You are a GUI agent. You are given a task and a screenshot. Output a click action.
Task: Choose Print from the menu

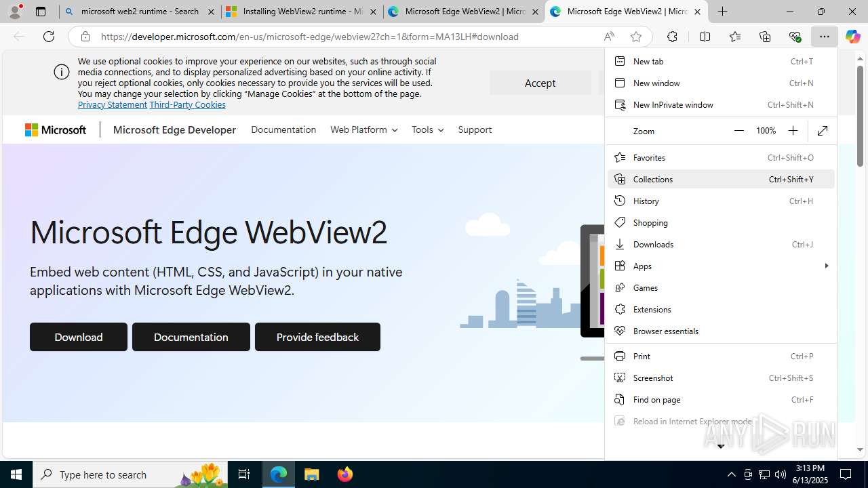[721, 356]
